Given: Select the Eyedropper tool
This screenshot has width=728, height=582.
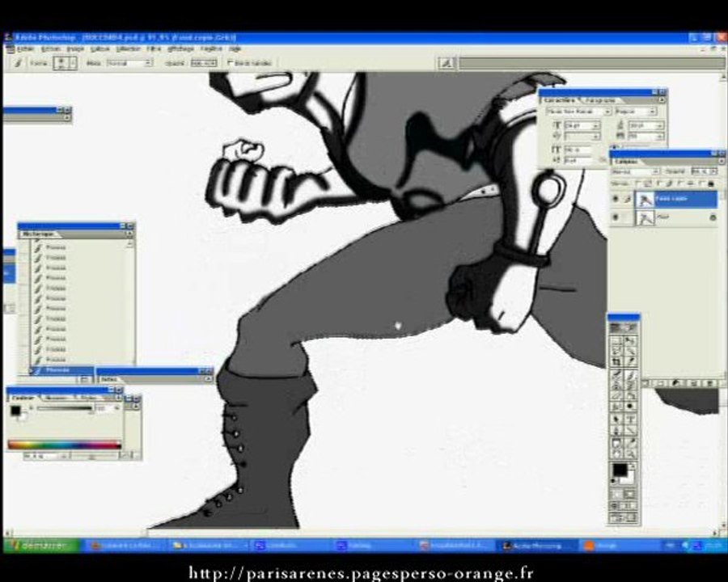Looking at the screenshot, I should pyautogui.click(x=630, y=442).
